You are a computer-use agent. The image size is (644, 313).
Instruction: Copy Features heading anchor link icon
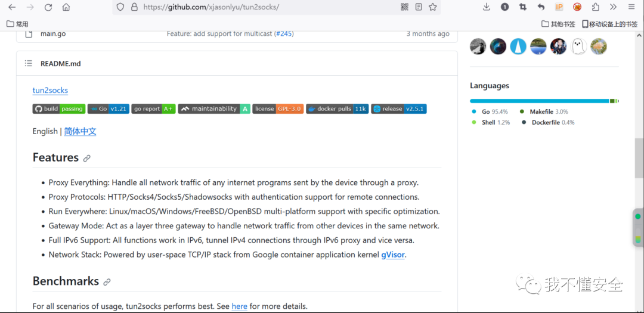pyautogui.click(x=86, y=159)
